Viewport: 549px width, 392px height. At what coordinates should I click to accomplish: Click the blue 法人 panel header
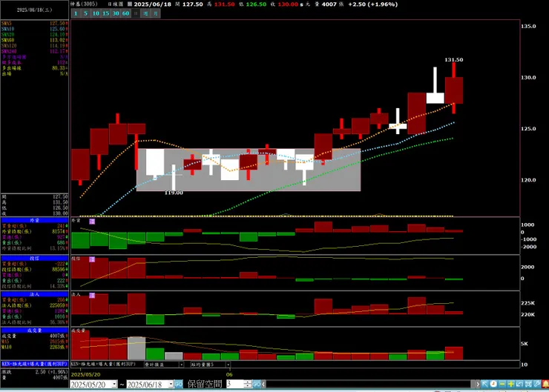click(x=34, y=294)
